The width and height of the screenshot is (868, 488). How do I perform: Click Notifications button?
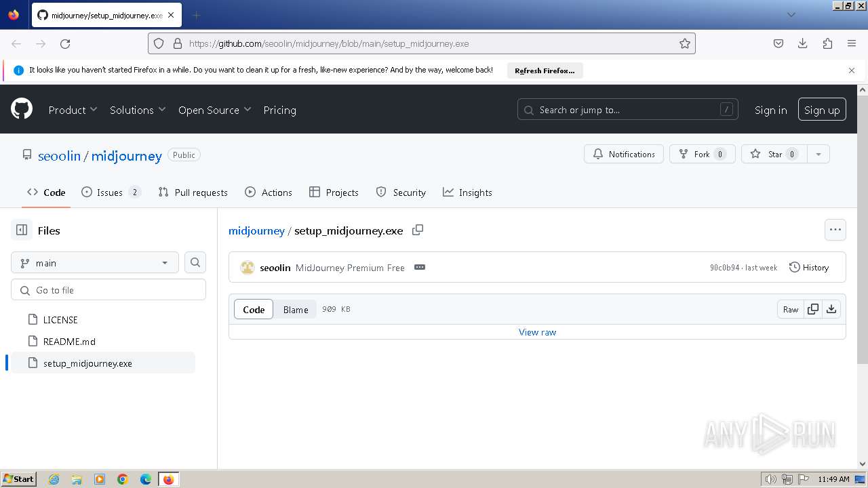[624, 154]
